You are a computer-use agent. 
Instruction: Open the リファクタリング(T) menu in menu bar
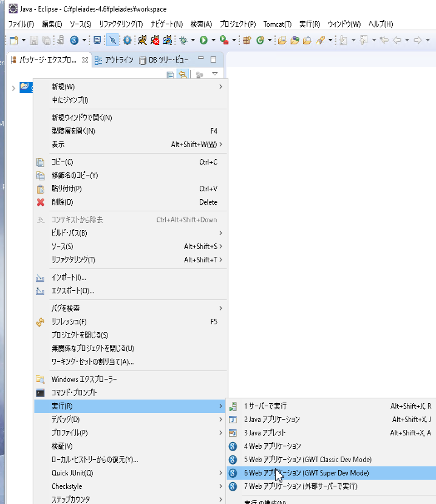click(x=121, y=24)
